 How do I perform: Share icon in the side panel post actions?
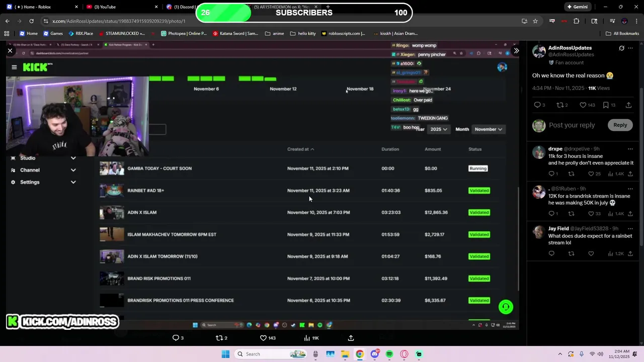[628, 105]
